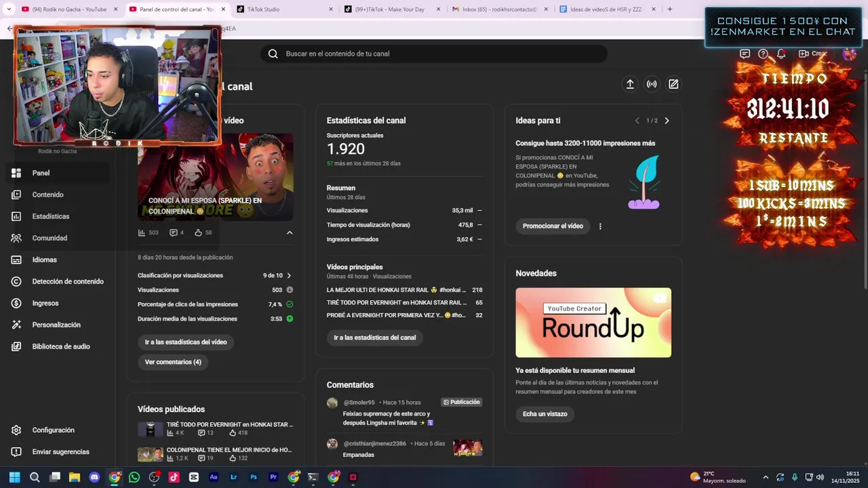Open File Explorer from the taskbar

point(75,477)
